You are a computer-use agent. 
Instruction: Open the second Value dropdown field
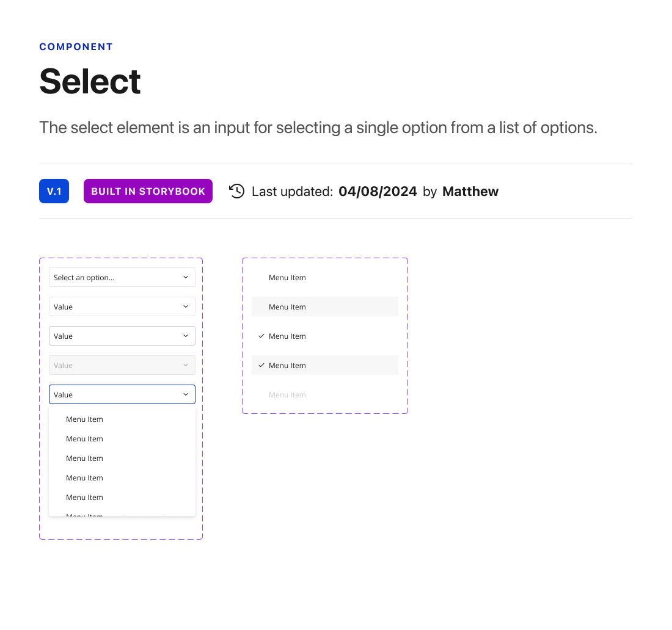click(122, 306)
